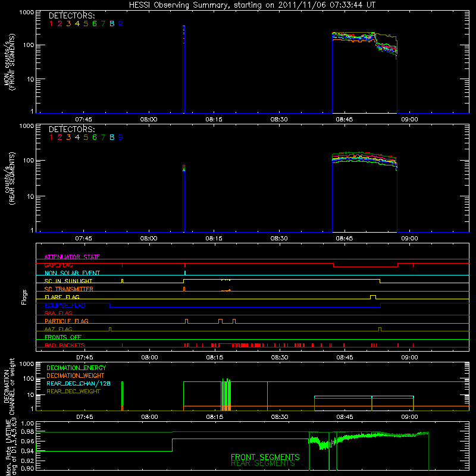Click the ATTENUATOR_STATE flag label
The image size is (476, 476).
tap(72, 257)
